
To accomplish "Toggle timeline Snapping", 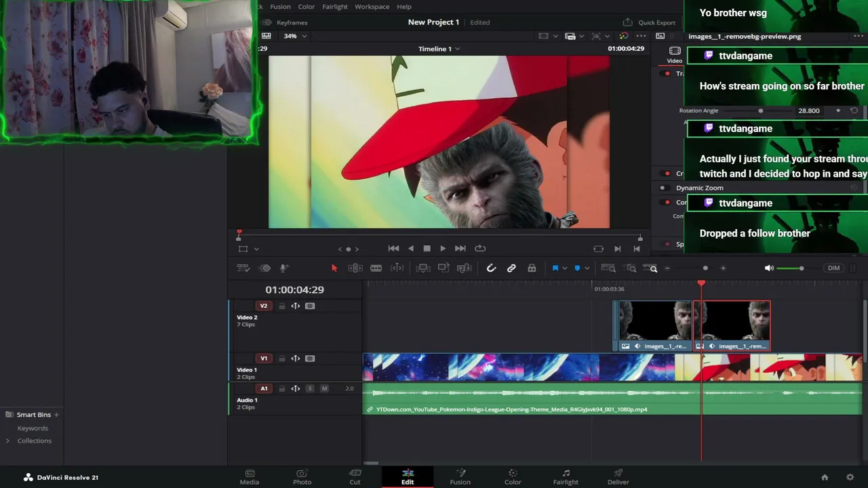I will [x=491, y=268].
